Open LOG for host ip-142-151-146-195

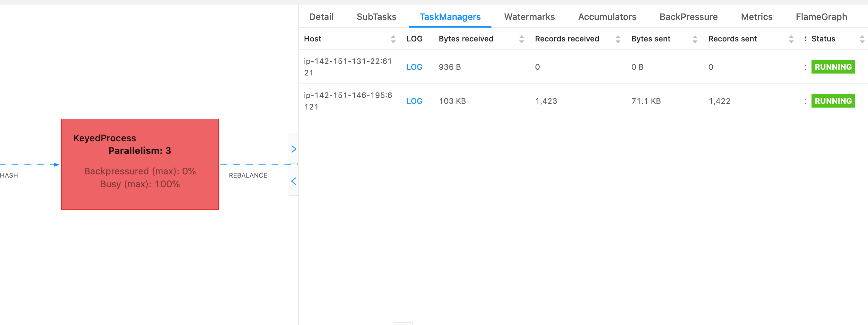(x=414, y=101)
